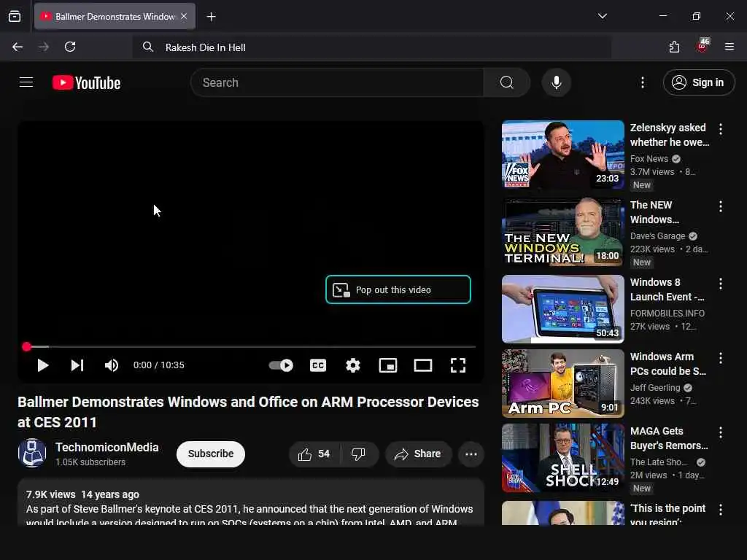Open options for Windows Arm PCs video
Viewport: 747px width, 560px height.
point(721,357)
